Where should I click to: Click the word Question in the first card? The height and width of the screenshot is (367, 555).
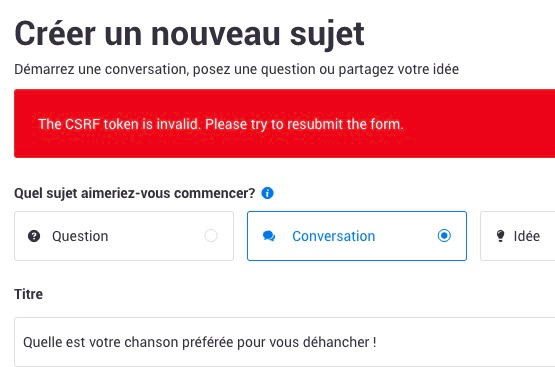[80, 236]
